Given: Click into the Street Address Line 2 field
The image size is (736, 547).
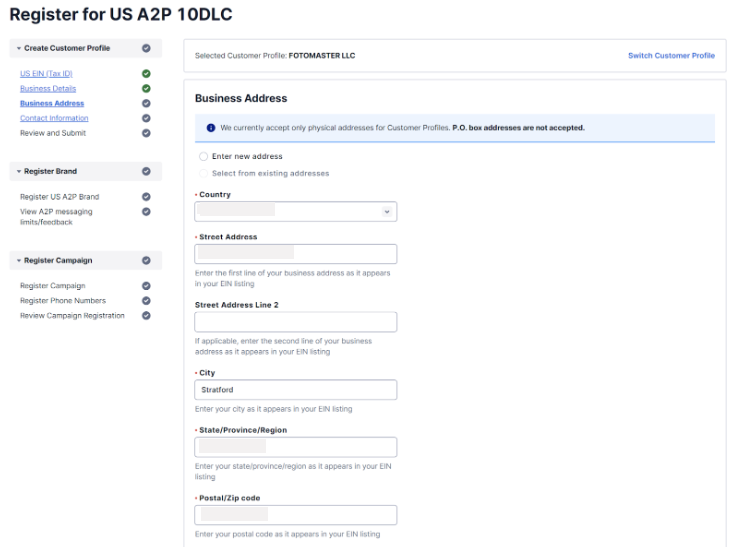Looking at the screenshot, I should [x=296, y=322].
